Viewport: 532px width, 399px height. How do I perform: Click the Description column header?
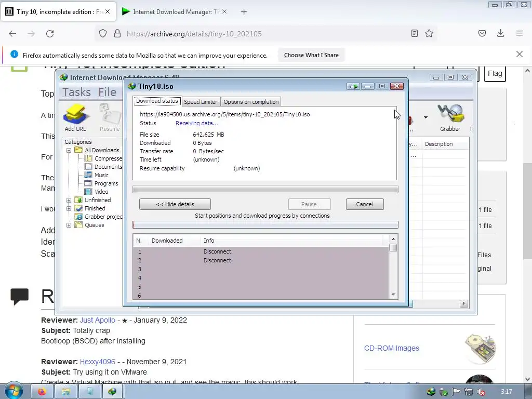(x=445, y=144)
